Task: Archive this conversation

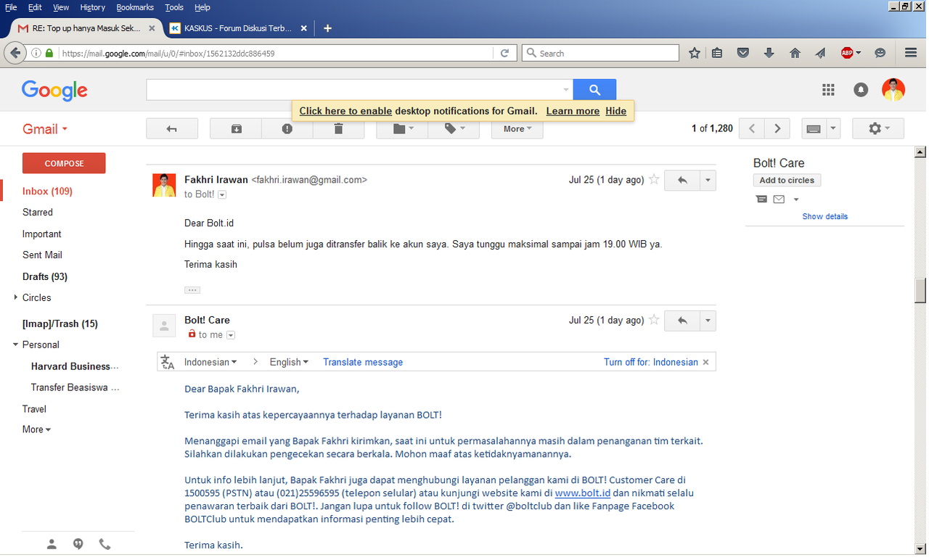Action: click(x=236, y=128)
